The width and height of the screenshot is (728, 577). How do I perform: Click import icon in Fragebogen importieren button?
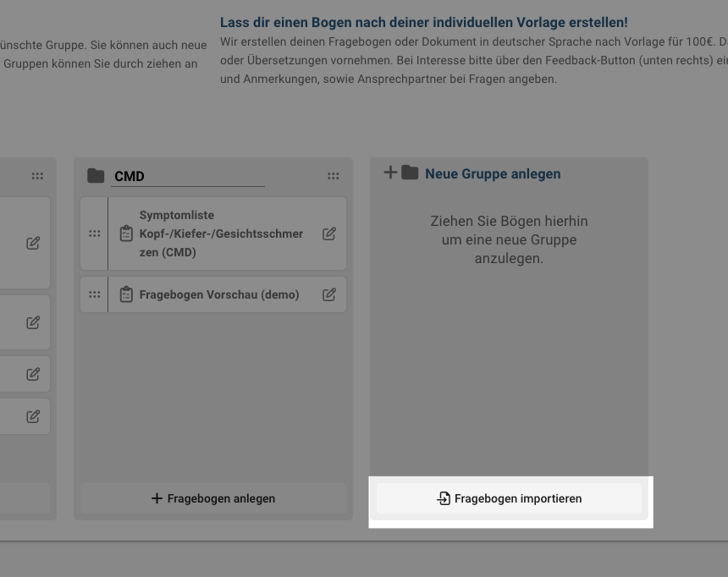pyautogui.click(x=444, y=498)
